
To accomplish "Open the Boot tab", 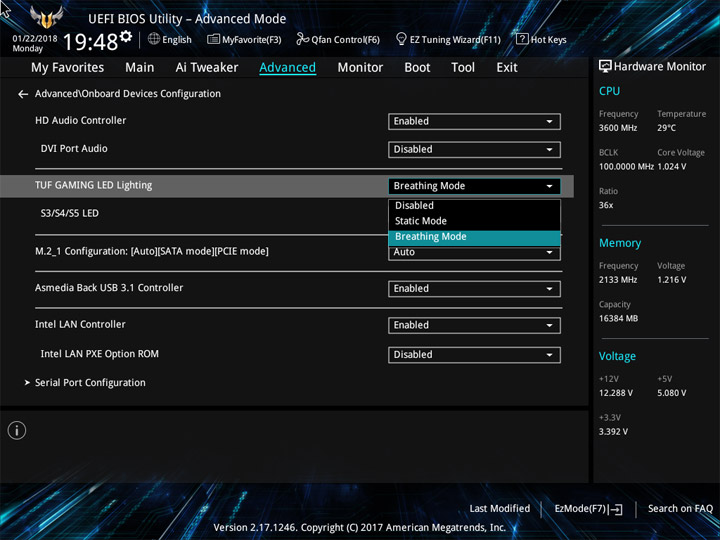I will [x=417, y=68].
